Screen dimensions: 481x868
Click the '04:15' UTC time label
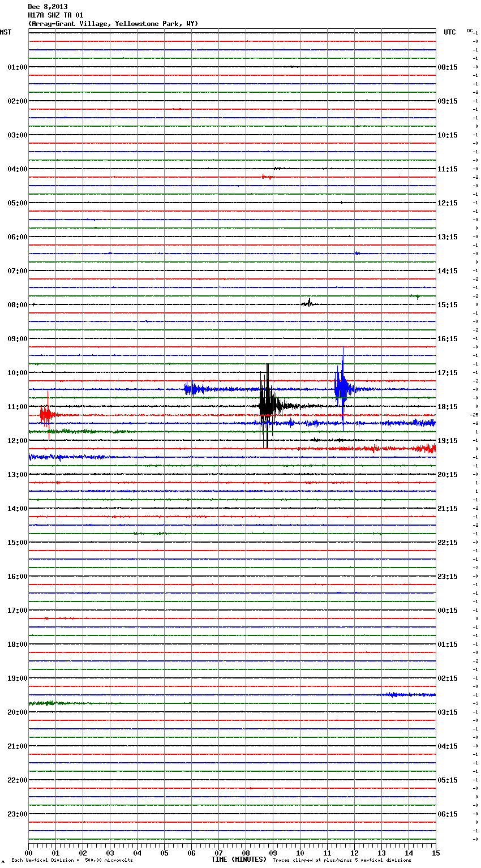tap(448, 746)
